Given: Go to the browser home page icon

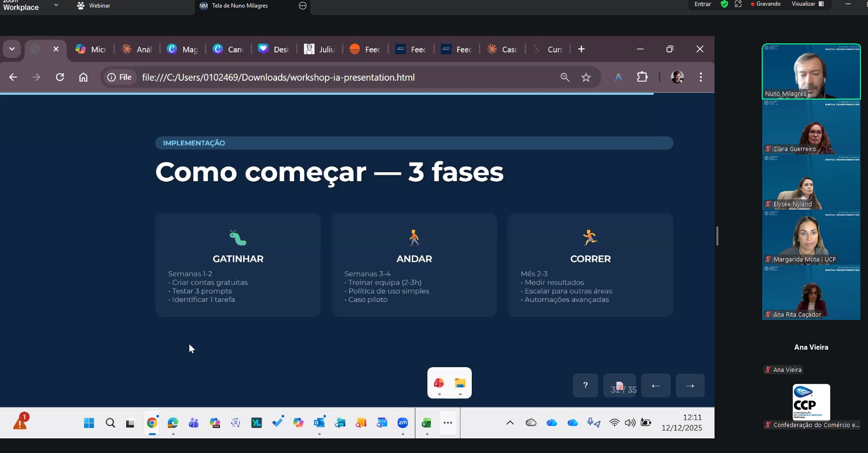Looking at the screenshot, I should (84, 77).
